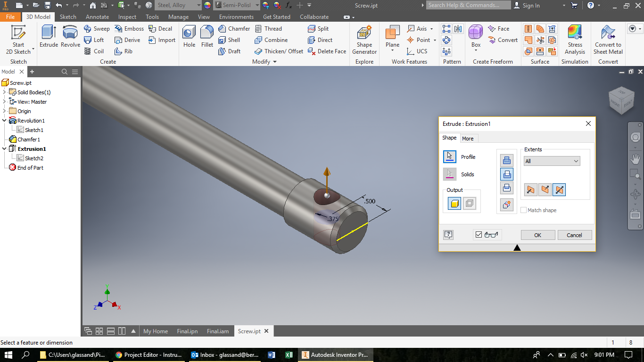Viewport: 644px width, 362px height.
Task: Create a freeform Box
Action: (x=476, y=38)
